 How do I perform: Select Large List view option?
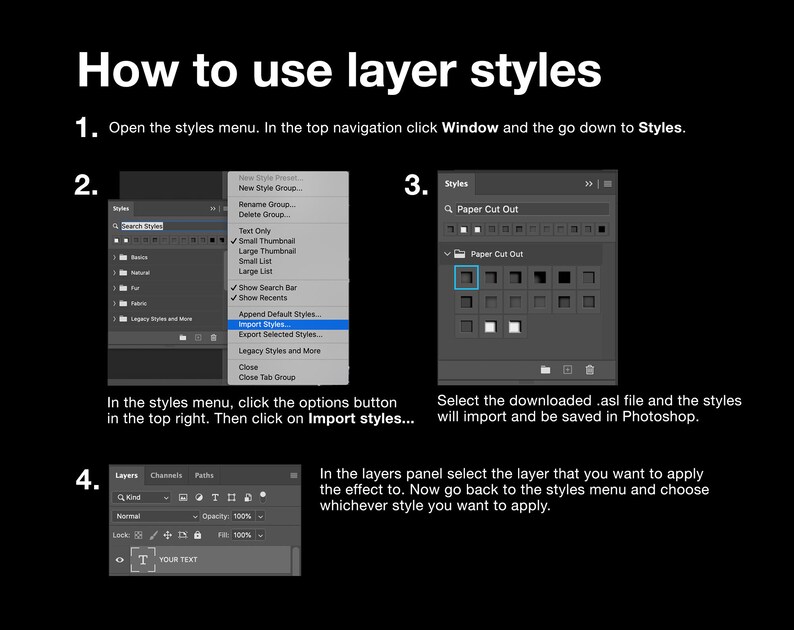(256, 271)
